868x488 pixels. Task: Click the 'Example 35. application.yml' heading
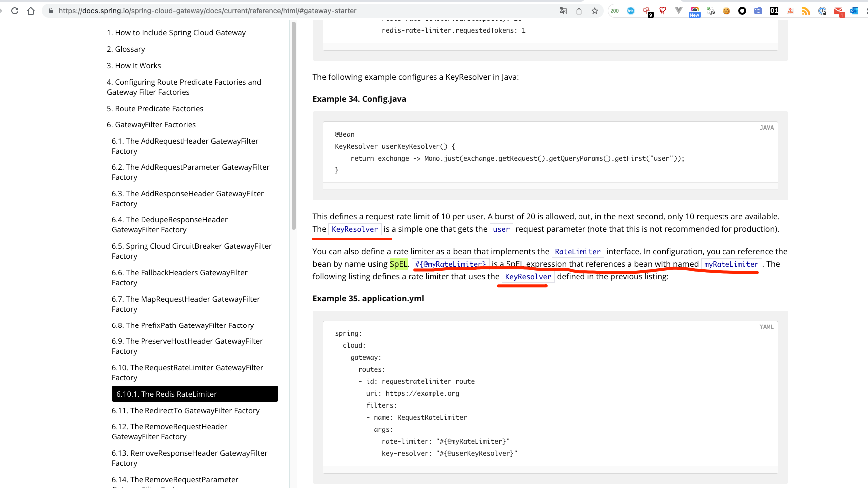pyautogui.click(x=368, y=298)
